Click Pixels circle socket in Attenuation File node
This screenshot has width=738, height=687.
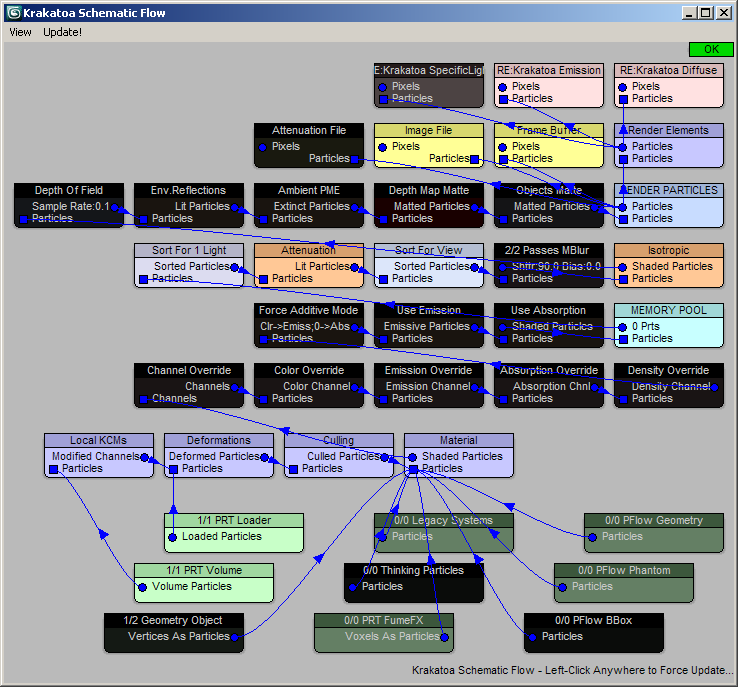[263, 147]
